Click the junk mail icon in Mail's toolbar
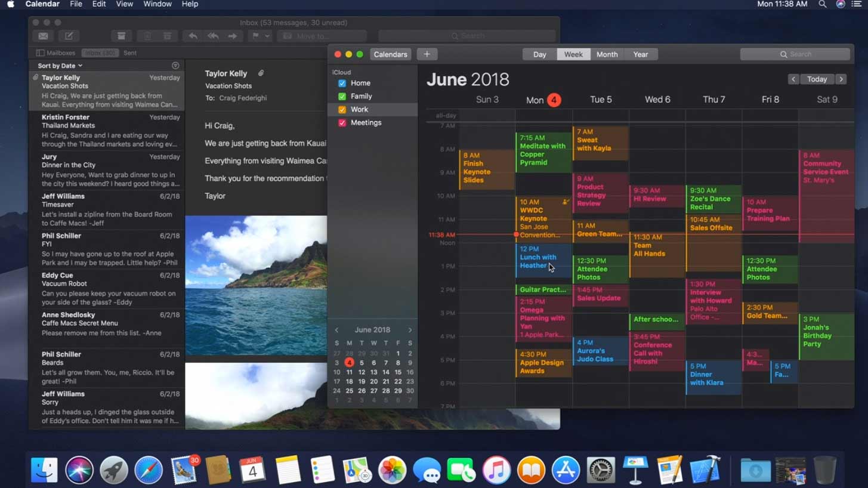Image resolution: width=868 pixels, height=488 pixels. pos(167,35)
